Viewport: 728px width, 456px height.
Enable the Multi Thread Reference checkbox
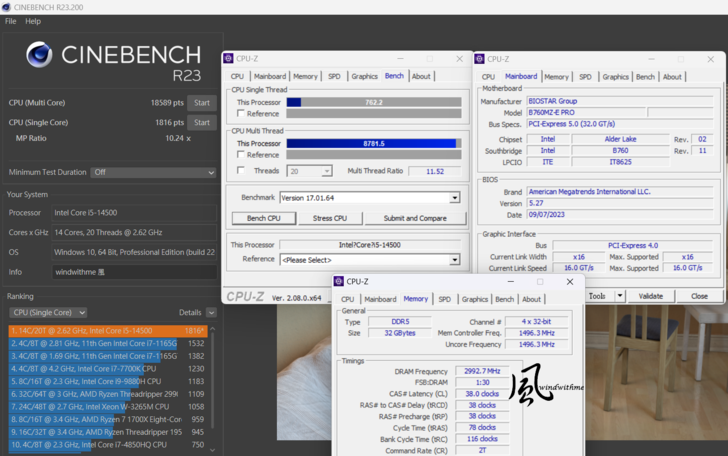(241, 155)
